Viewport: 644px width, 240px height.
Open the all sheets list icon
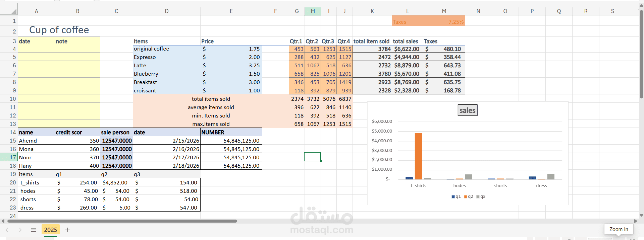[34, 230]
